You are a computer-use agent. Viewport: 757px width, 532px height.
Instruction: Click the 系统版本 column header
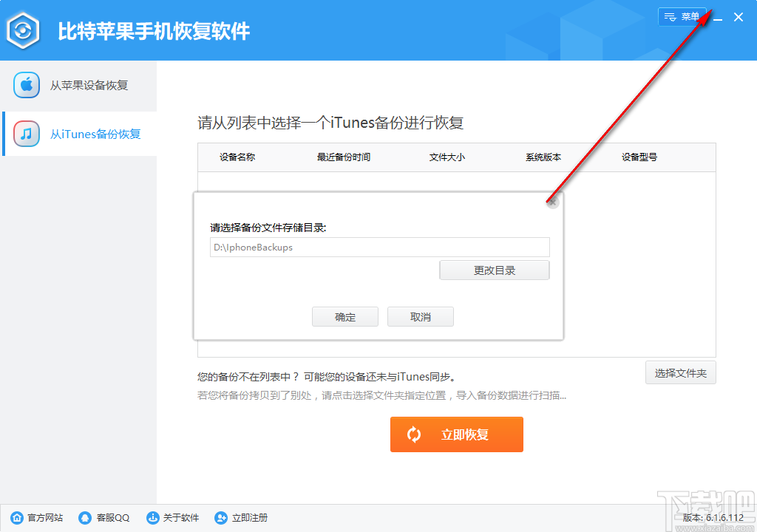tap(543, 157)
